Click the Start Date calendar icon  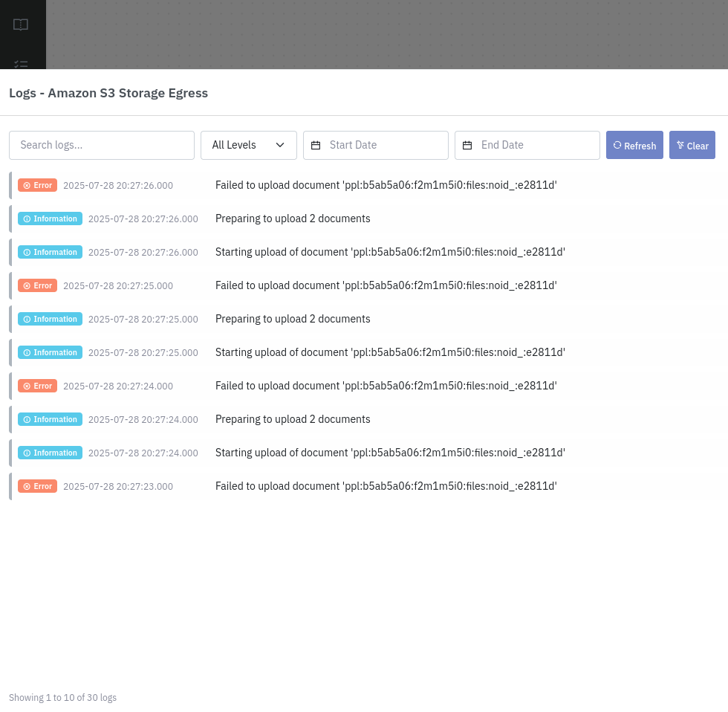[316, 146]
